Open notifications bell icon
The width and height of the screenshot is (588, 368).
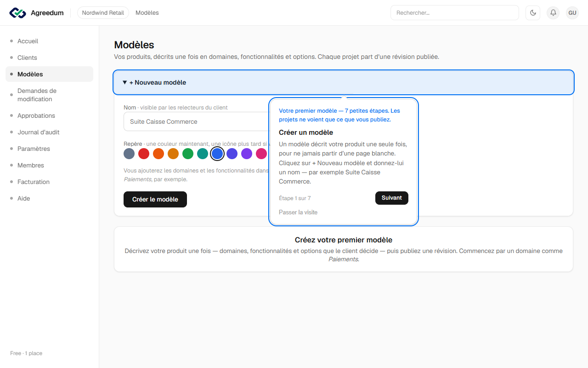coord(553,13)
